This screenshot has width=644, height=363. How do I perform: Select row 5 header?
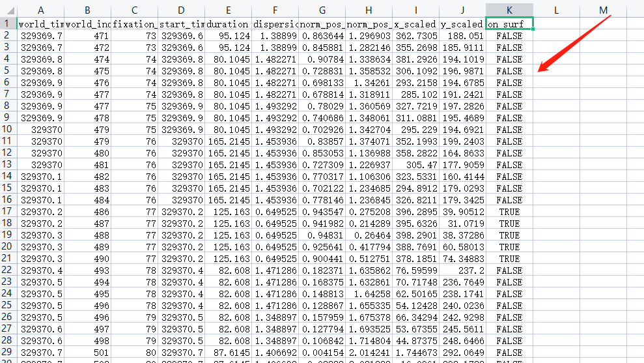pos(8,70)
